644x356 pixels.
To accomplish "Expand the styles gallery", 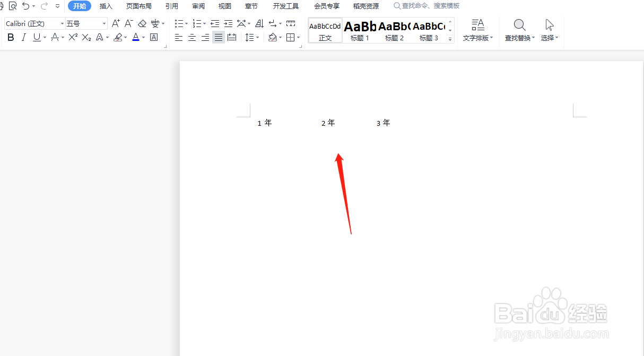I will (450, 39).
